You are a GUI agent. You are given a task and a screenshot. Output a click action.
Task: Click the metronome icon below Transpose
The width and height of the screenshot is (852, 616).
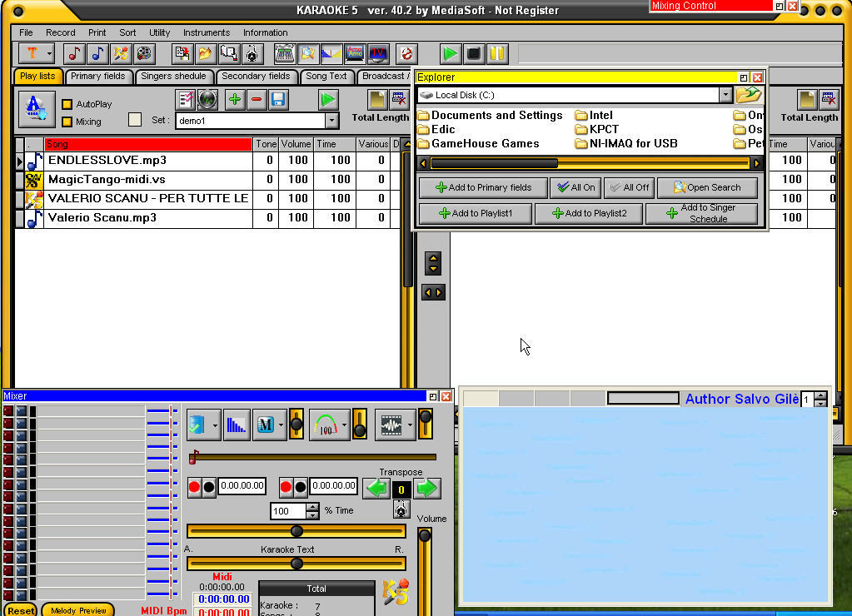[x=401, y=509]
